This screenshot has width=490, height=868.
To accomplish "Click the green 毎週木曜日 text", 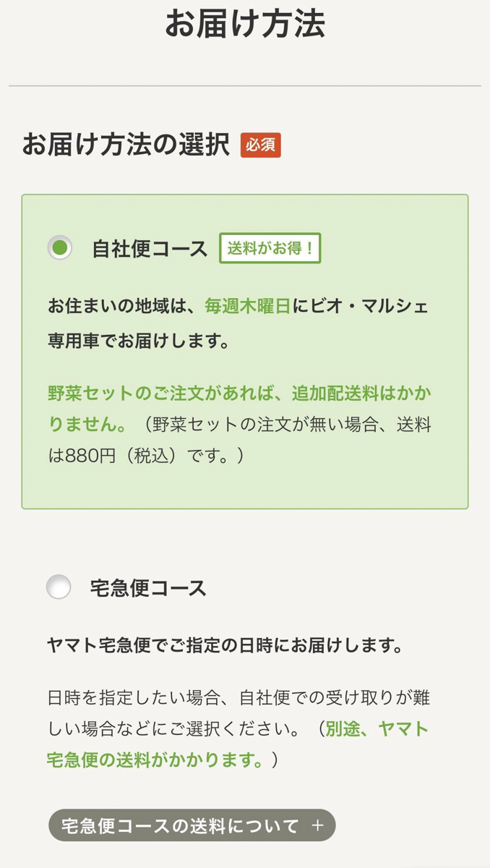I will 247,306.
